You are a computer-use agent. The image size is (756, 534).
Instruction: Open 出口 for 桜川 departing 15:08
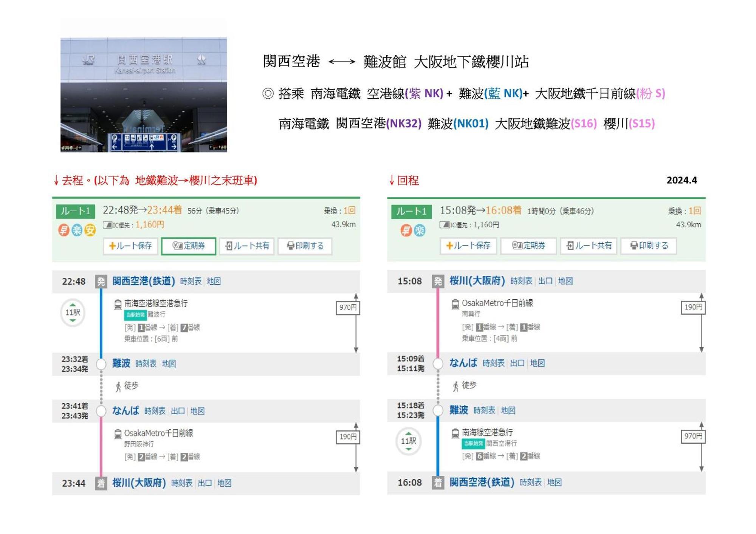[545, 281]
